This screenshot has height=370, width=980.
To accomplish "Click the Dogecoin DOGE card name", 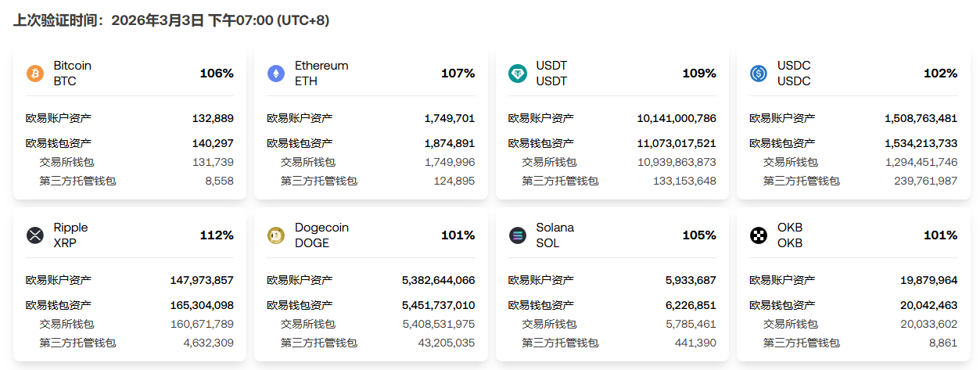I will [321, 235].
